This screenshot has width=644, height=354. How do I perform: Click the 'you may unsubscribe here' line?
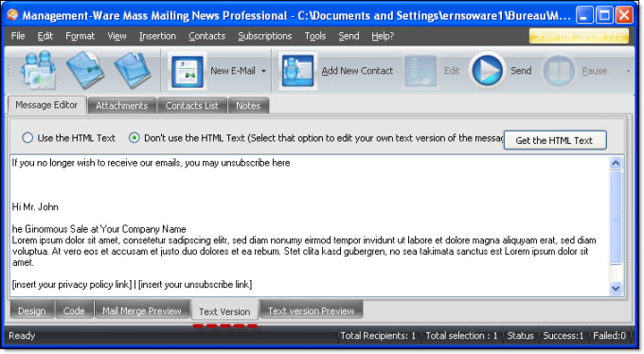tap(238, 163)
